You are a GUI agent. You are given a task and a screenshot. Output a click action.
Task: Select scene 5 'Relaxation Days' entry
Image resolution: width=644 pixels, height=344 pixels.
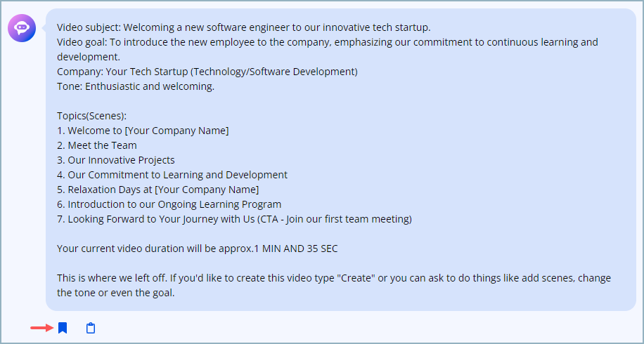click(x=157, y=190)
